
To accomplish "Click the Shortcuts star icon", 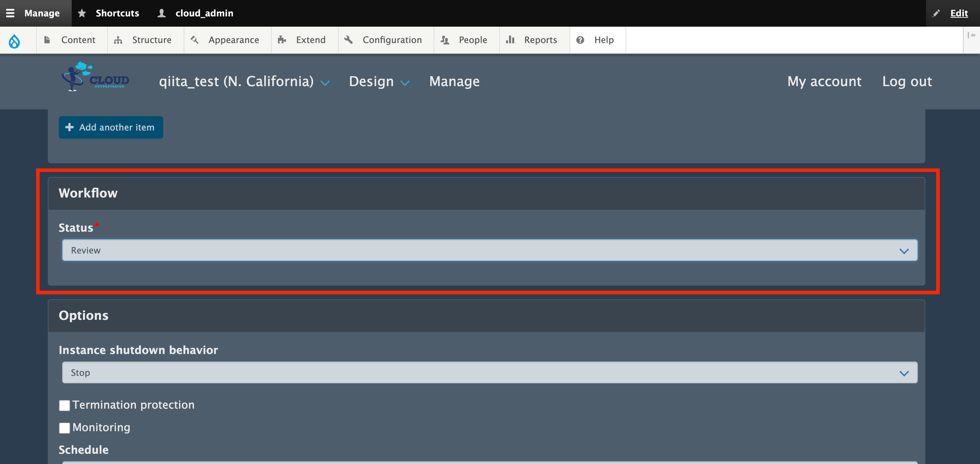I will 82,13.
